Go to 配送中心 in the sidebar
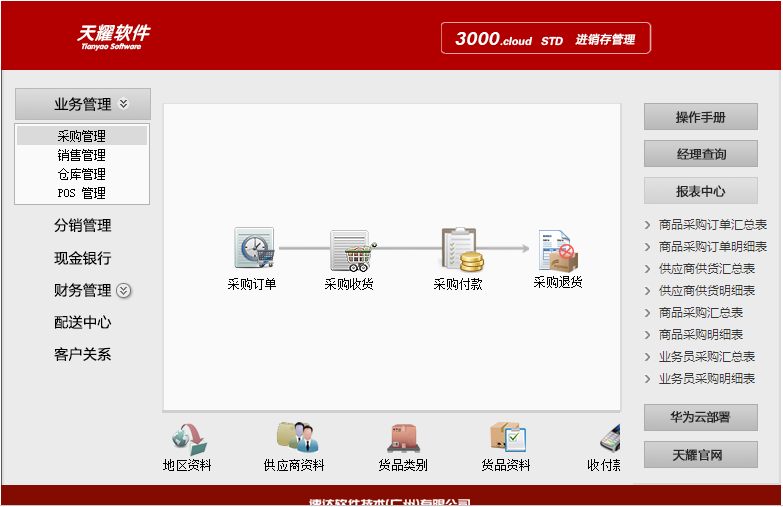This screenshot has height=507, width=783. 82,323
